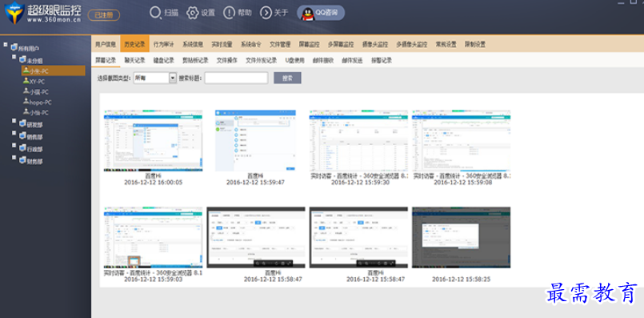Image resolution: width=644 pixels, height=318 pixels.
Task: Open the 邮件接收 sub-tab
Action: pyautogui.click(x=323, y=60)
